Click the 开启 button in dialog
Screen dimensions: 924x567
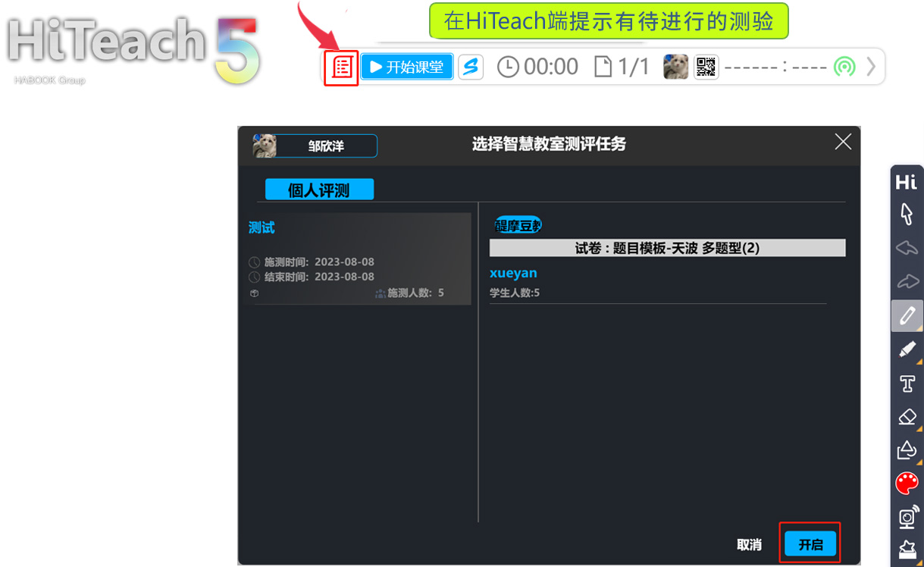point(810,544)
